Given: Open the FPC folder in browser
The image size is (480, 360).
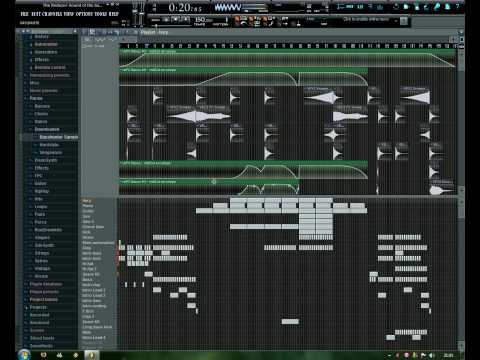Looking at the screenshot, I should coord(39,176).
